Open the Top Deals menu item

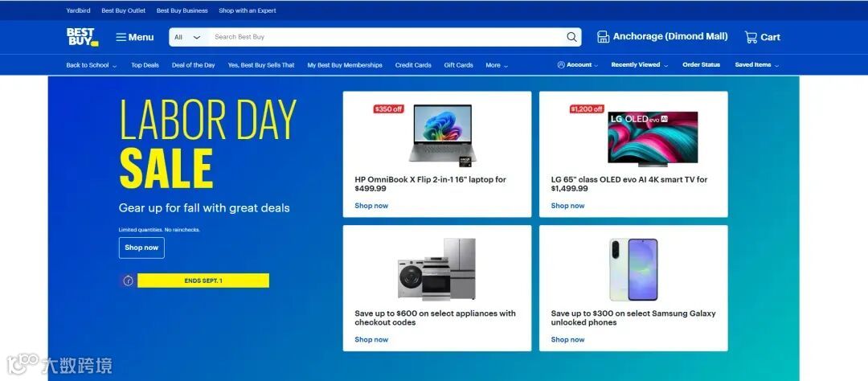[x=145, y=65]
